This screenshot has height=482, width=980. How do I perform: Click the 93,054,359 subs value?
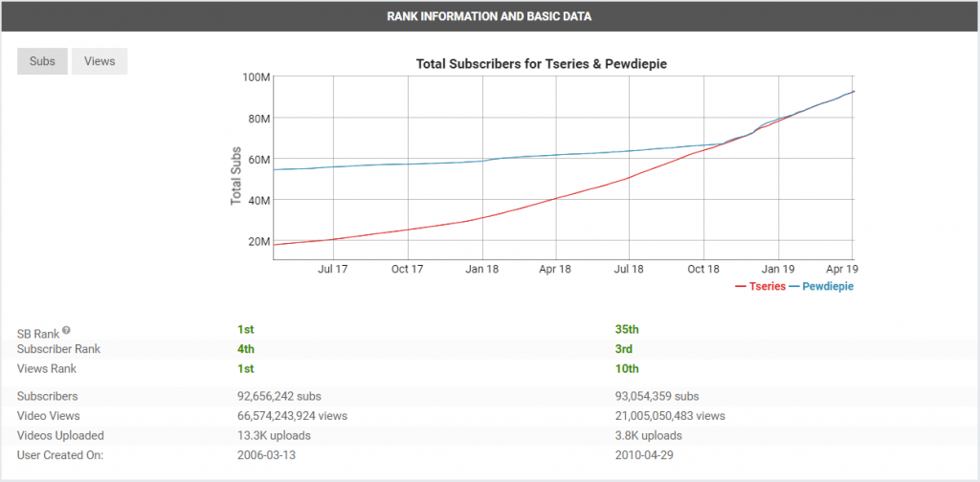pyautogui.click(x=657, y=397)
